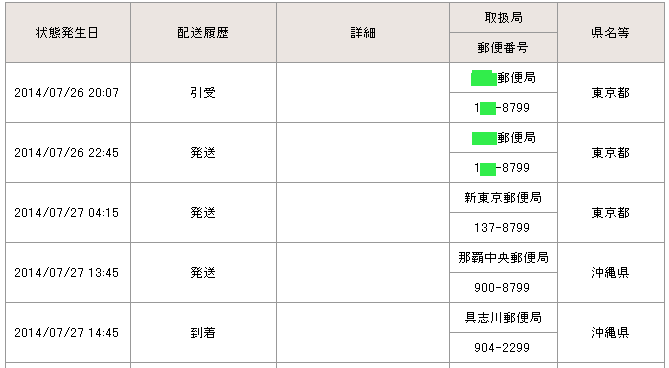Select the 2014/07/27 13:45 date cell
This screenshot has height=368, width=669.
tap(68, 272)
